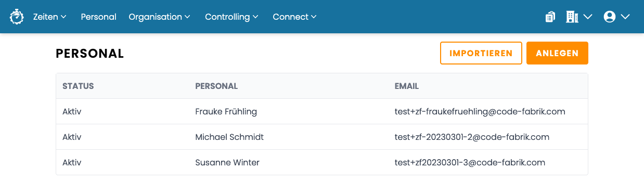Screen dimensions: 644x194
Task: Open the Connect dropdown menu
Action: pyautogui.click(x=295, y=17)
